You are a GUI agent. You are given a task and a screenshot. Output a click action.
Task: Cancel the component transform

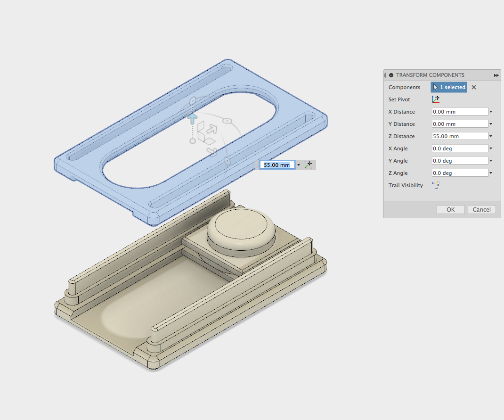[481, 209]
